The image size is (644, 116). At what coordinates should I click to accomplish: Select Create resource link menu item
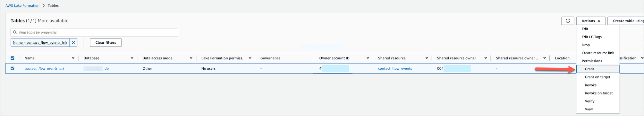coord(598,53)
